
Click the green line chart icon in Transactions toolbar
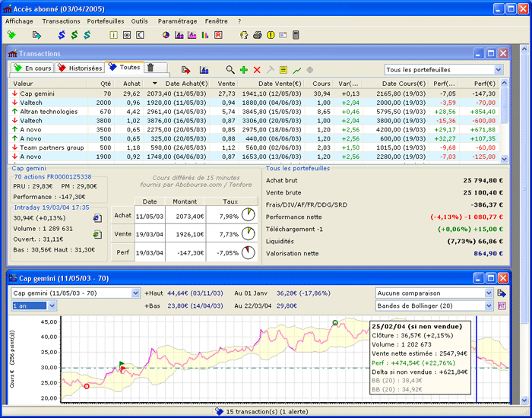point(297,70)
